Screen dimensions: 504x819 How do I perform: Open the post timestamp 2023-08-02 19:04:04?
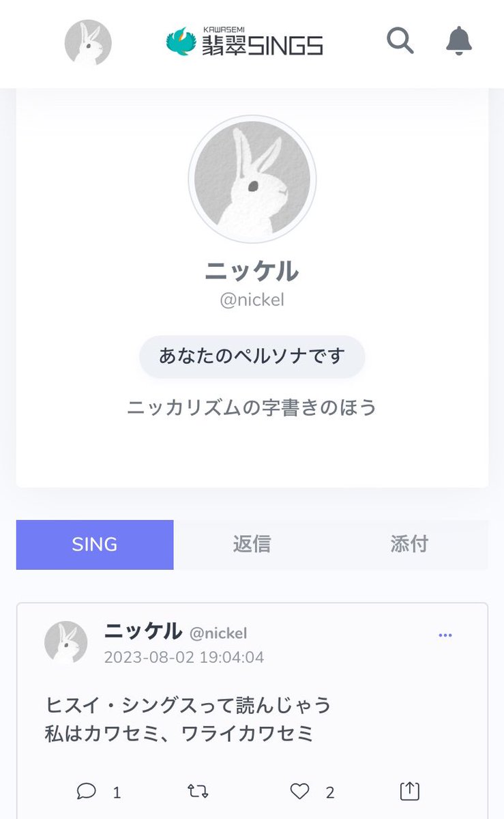[183, 657]
